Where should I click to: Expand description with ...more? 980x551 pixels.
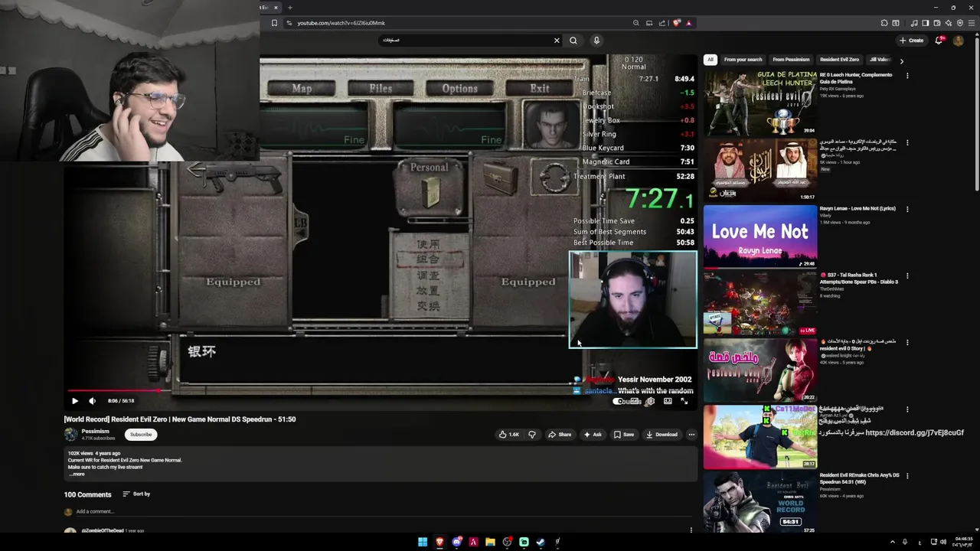[77, 474]
